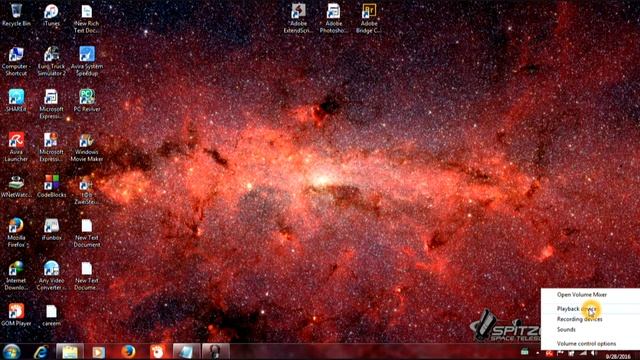640x360 pixels.
Task: Choose Sounds in the volume menu
Action: (x=566, y=329)
